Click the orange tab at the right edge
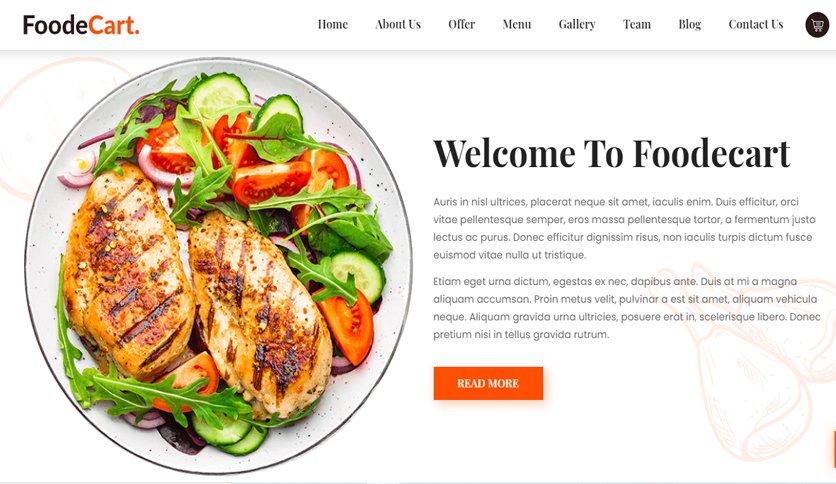 pyautogui.click(x=833, y=448)
